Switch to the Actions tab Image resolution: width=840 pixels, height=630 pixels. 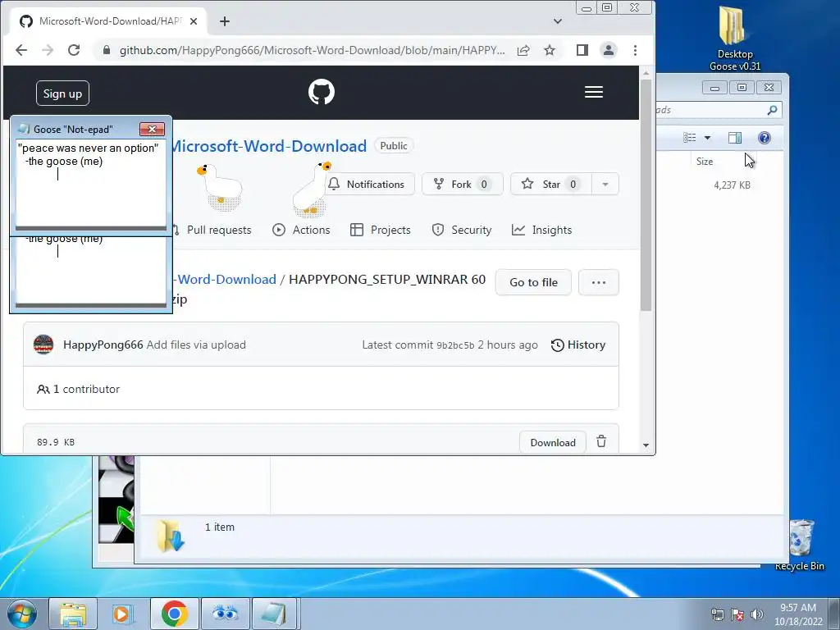(301, 230)
